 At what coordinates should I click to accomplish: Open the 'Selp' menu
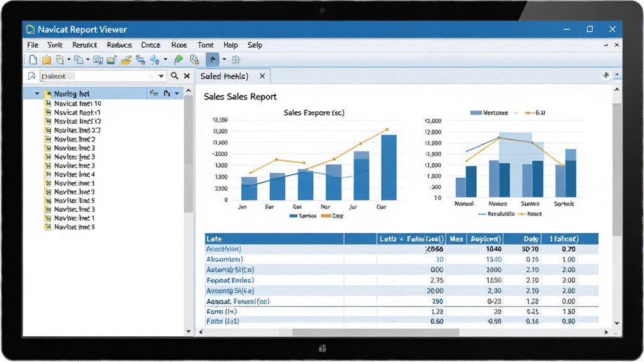click(x=255, y=45)
